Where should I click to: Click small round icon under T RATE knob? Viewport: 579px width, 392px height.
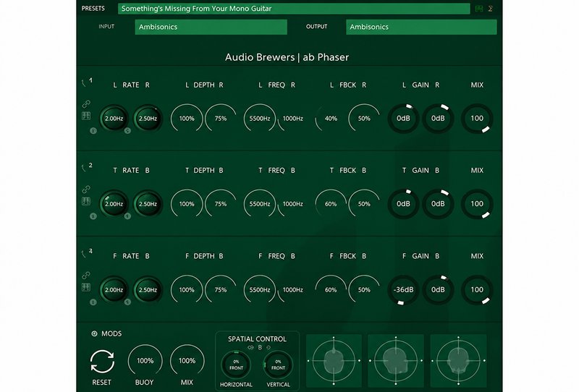93,216
